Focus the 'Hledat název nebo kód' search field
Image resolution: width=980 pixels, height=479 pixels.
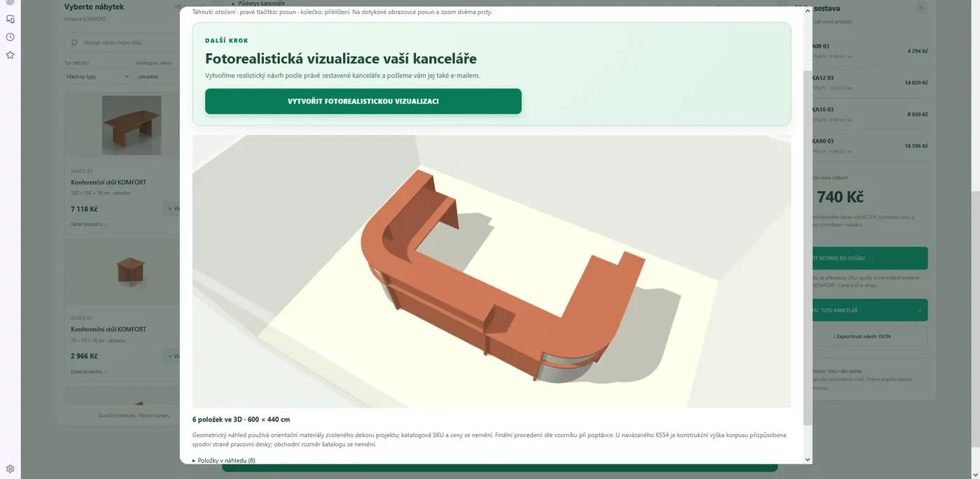coord(122,43)
